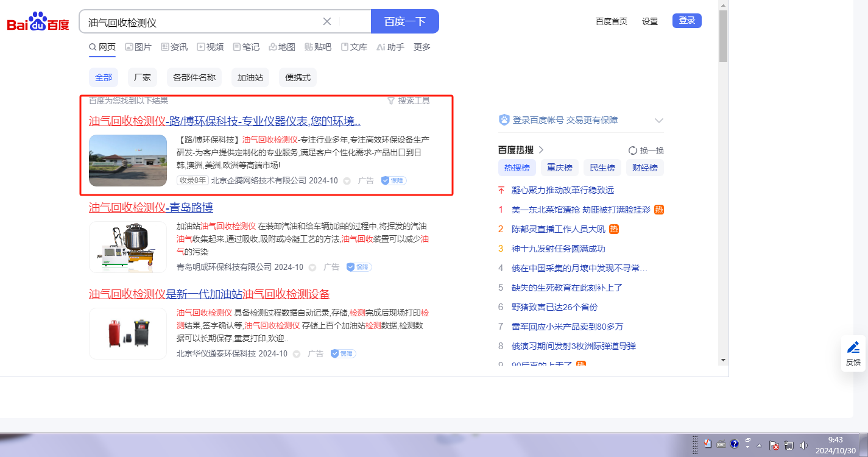Click the 搜索工具 filter icon
The width and height of the screenshot is (868, 457).
point(391,101)
